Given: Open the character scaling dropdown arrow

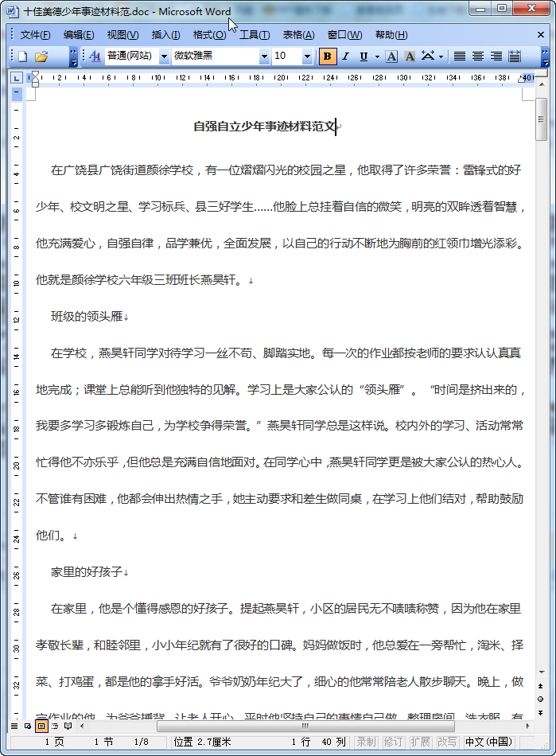Looking at the screenshot, I should coord(441,57).
